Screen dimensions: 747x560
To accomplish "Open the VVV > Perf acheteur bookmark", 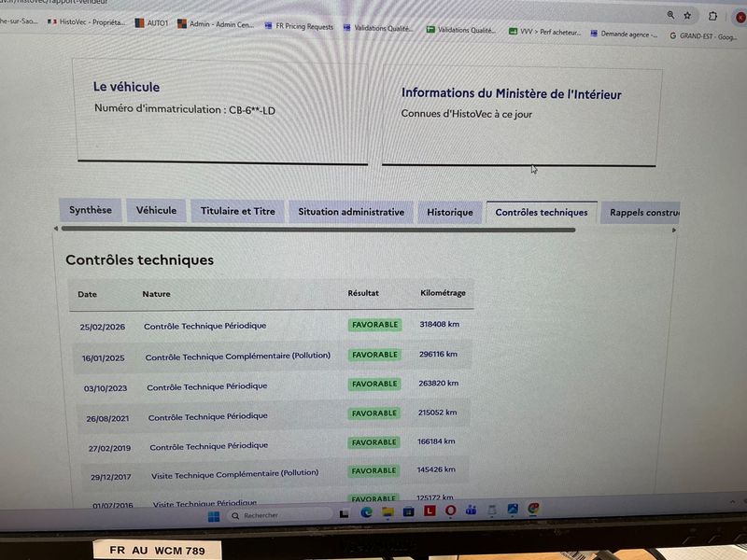I will point(544,32).
